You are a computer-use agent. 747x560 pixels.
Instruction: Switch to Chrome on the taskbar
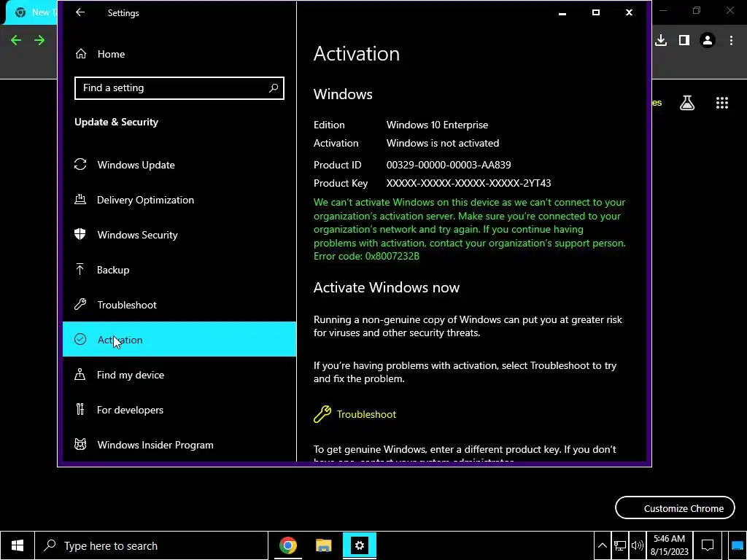pos(287,545)
